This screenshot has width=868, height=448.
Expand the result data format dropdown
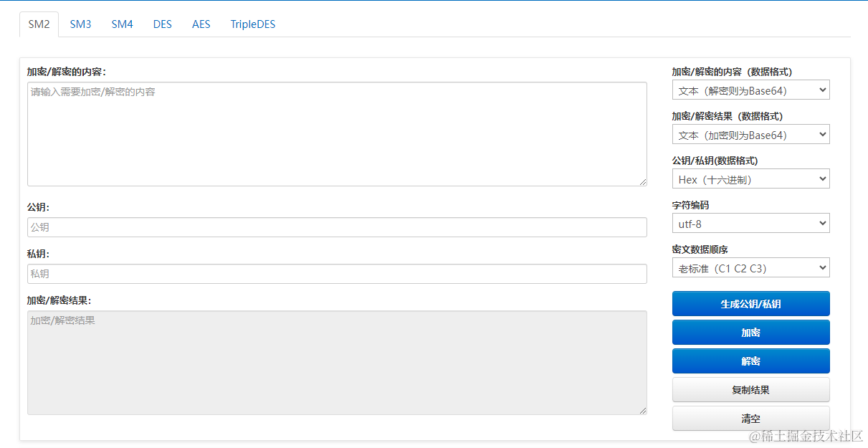750,135
